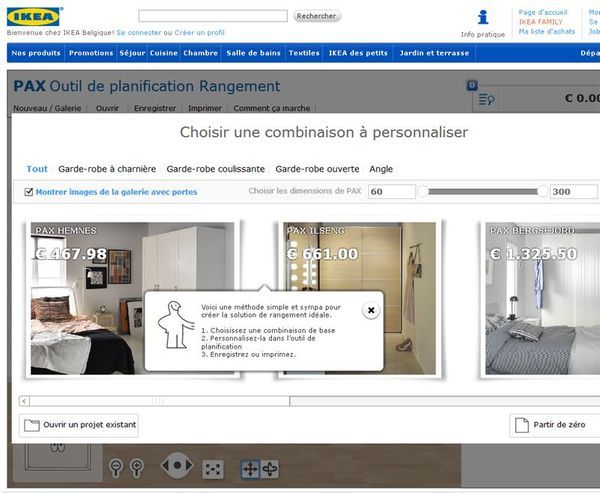
Task: Select the move/pan tool icon
Action: [250, 469]
